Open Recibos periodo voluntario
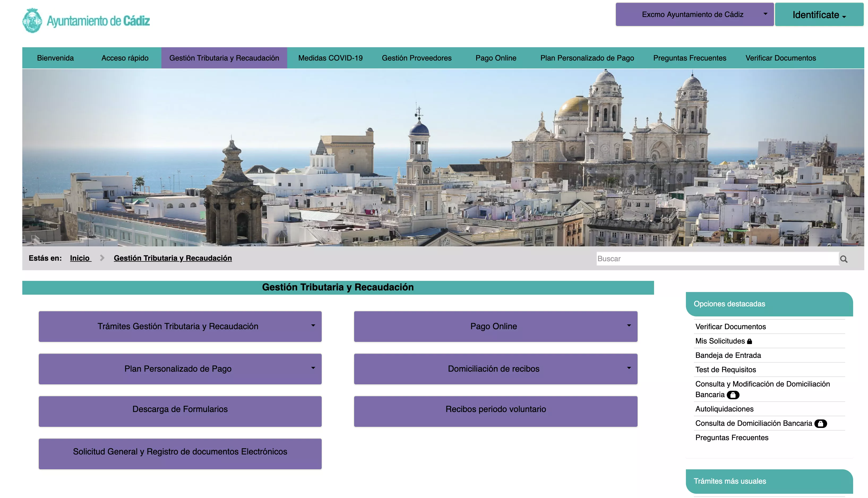This screenshot has width=868, height=498. [495, 409]
